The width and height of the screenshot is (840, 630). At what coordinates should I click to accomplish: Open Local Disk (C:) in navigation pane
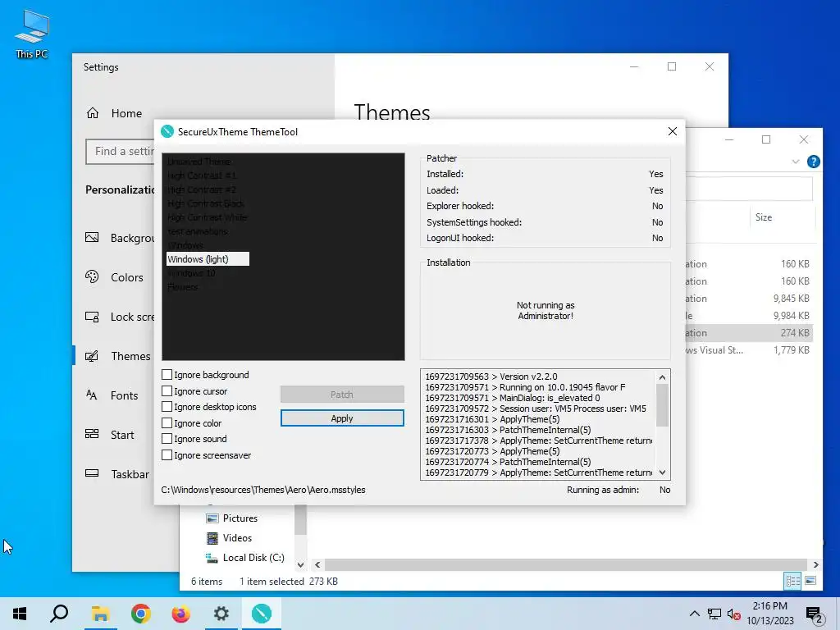click(x=244, y=558)
